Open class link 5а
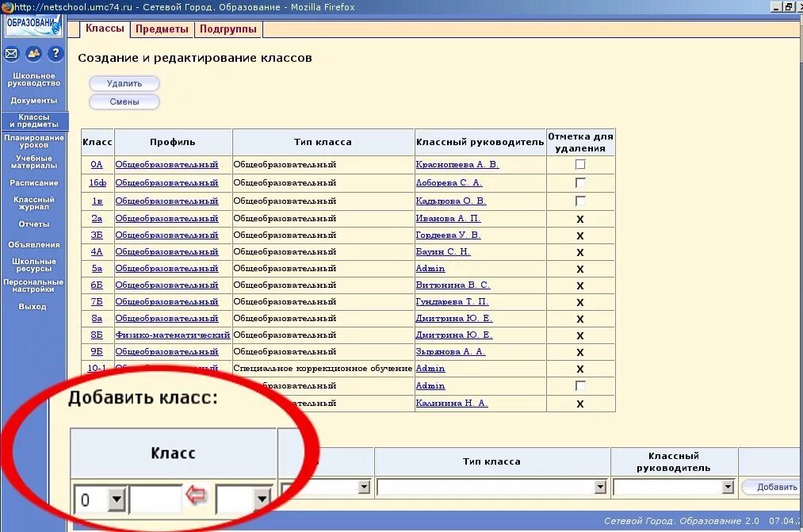This screenshot has width=803, height=532. [x=97, y=268]
